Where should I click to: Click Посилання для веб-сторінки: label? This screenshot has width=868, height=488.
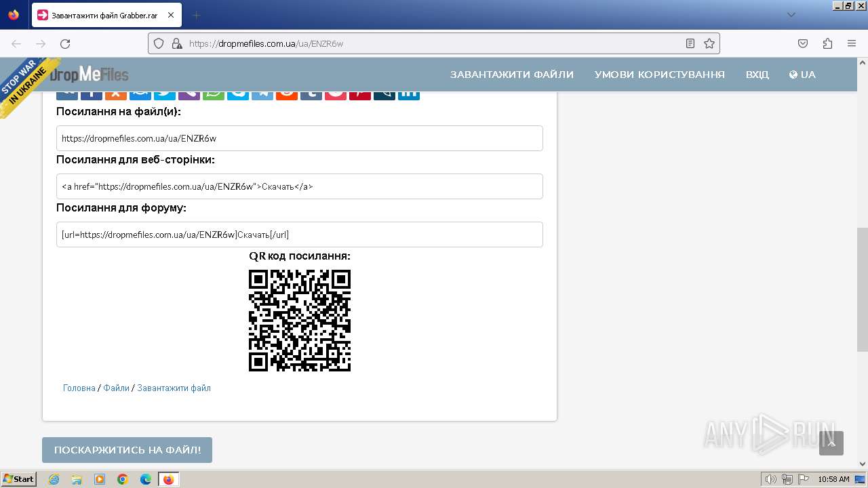click(x=136, y=160)
